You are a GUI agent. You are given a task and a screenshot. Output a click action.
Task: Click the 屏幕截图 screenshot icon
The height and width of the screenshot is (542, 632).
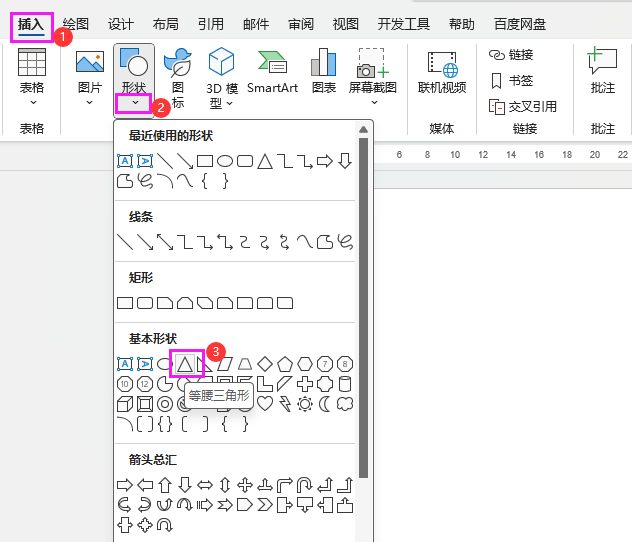click(373, 62)
